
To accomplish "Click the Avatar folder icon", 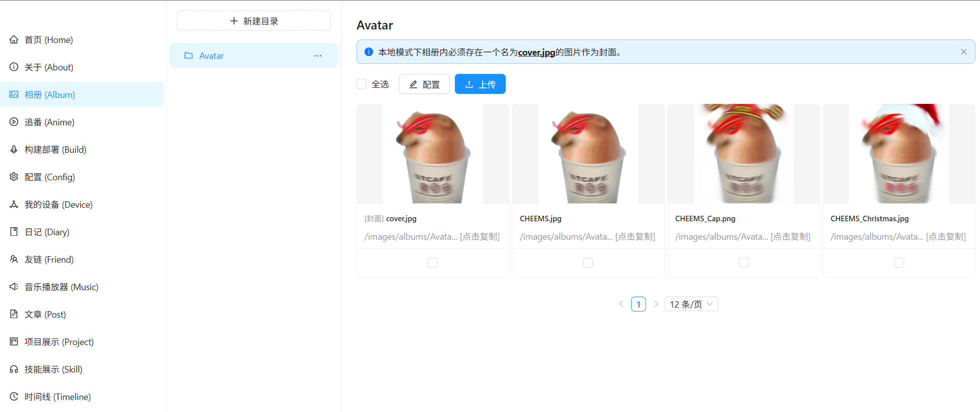I will 189,55.
